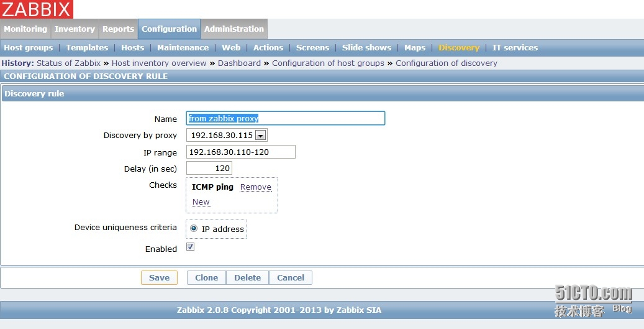Follow Configuration of host groups link
The width and height of the screenshot is (644, 329).
point(328,63)
